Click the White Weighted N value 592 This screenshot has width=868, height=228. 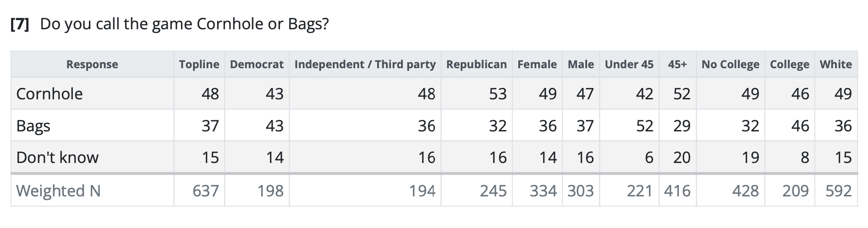pos(838,190)
